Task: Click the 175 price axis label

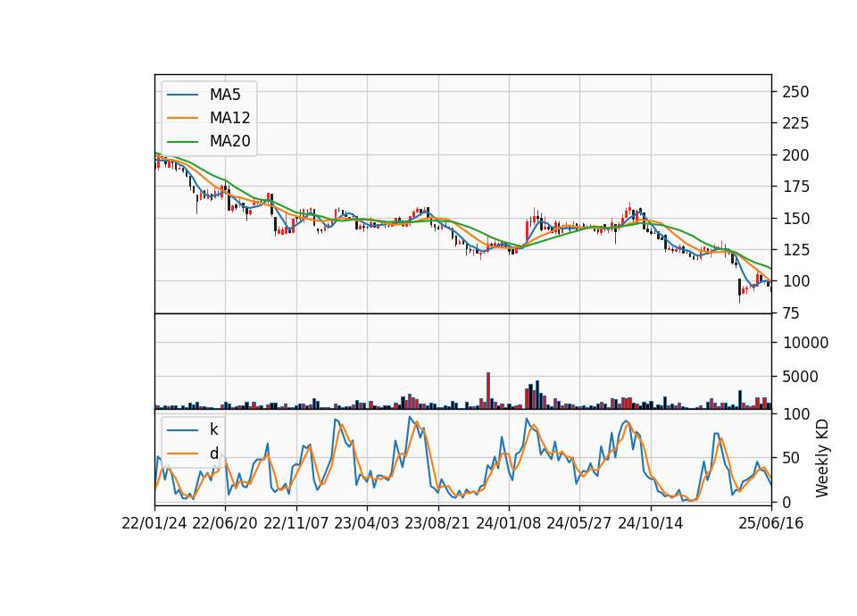Action: point(795,187)
